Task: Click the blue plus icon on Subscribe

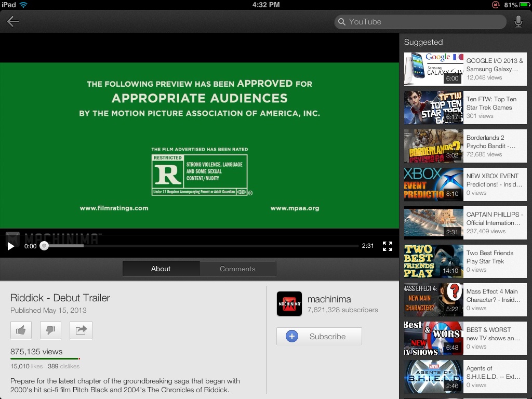Action: (292, 336)
